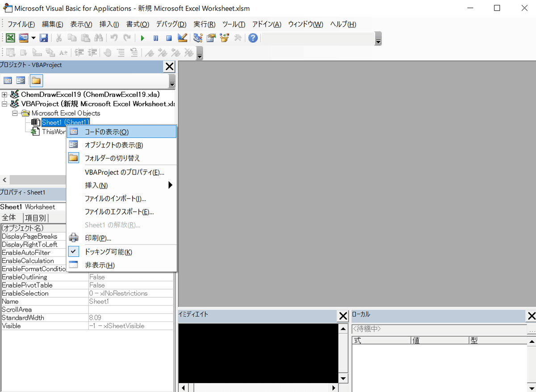Viewport: 536px width, 392px height.
Task: Click the Copy icon in the toolbar
Action: [72, 38]
